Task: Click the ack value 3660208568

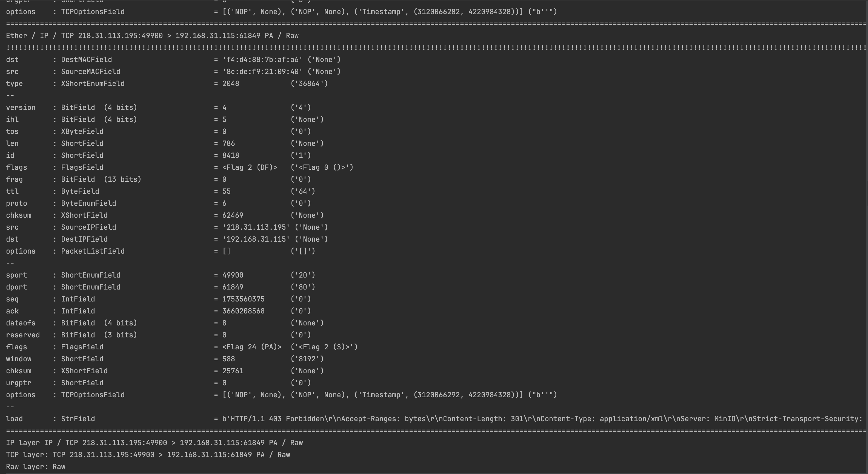Action: (x=243, y=311)
